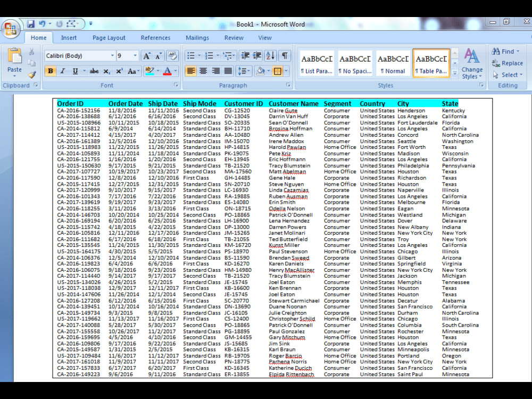The height and width of the screenshot is (399, 532).
Task: Select the center alignment icon
Action: tap(203, 71)
